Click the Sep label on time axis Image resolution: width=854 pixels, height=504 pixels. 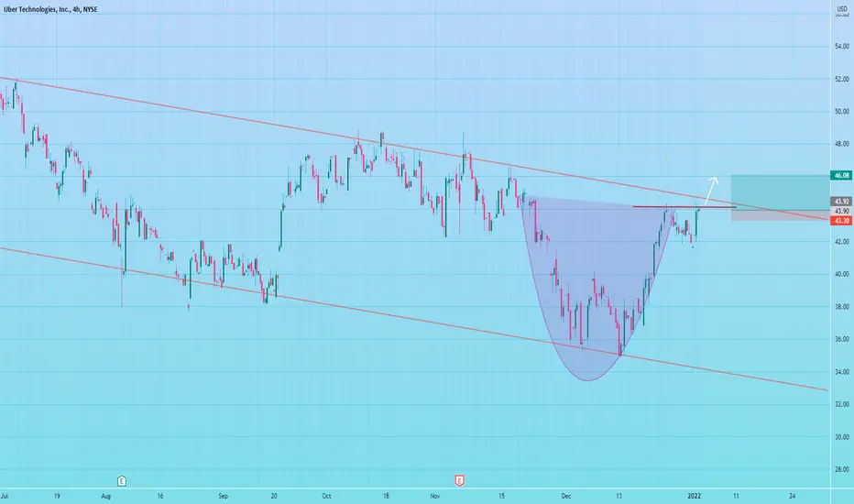click(223, 497)
